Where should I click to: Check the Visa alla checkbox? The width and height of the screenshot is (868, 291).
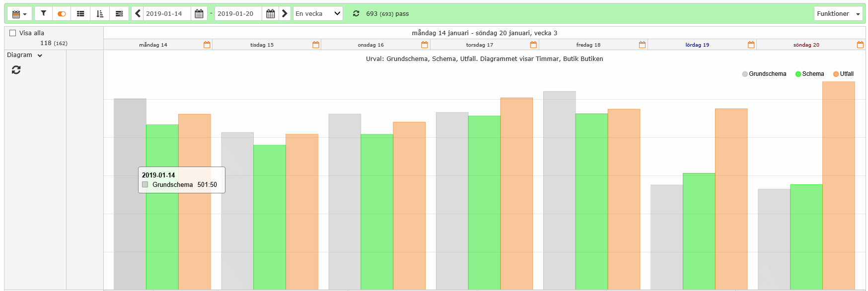tap(13, 33)
